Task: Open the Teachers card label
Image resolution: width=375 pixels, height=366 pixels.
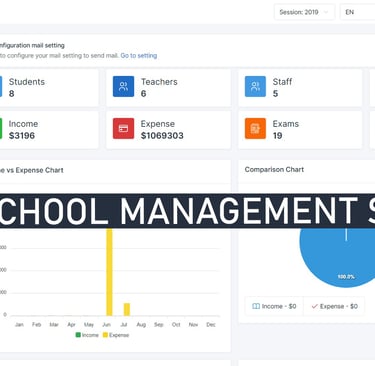Action: pyautogui.click(x=159, y=82)
